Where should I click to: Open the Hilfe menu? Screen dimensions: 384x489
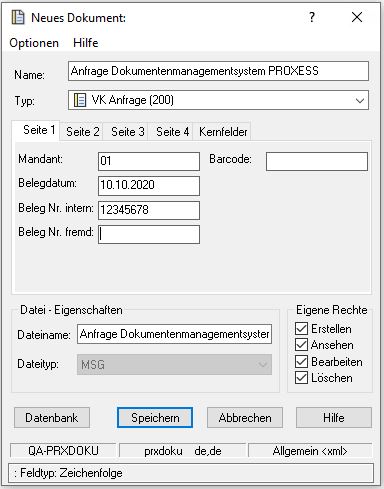(x=86, y=43)
